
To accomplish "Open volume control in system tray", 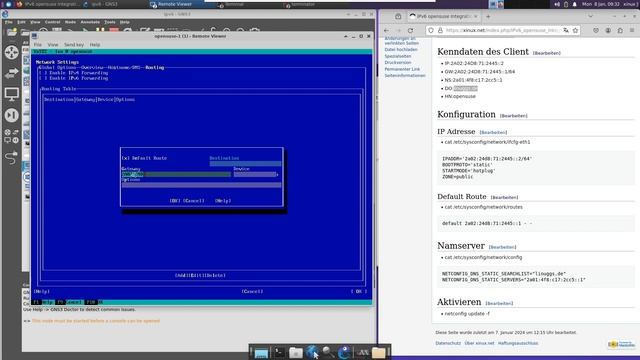I will [557, 4].
